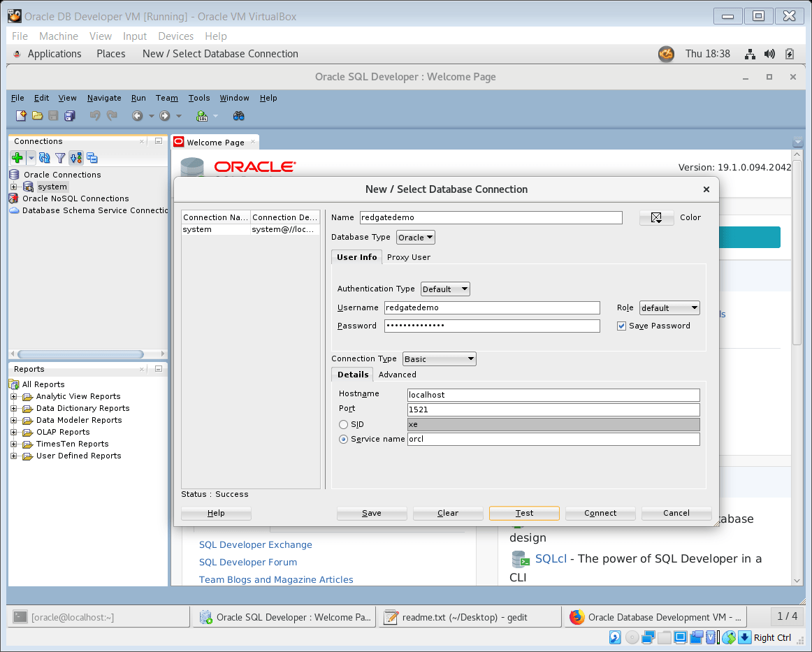Viewport: 812px width, 652px height.
Task: Click the Connect button
Action: pyautogui.click(x=600, y=513)
